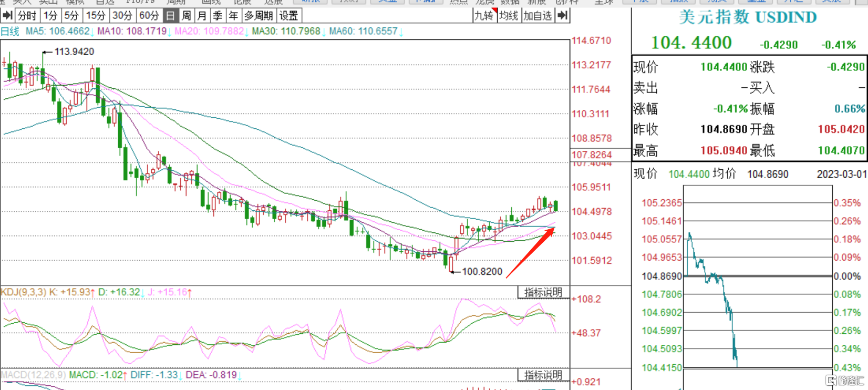This screenshot has height=390, width=868.
Task: Click the 开盘 105.0420 value
Action: pyautogui.click(x=841, y=129)
